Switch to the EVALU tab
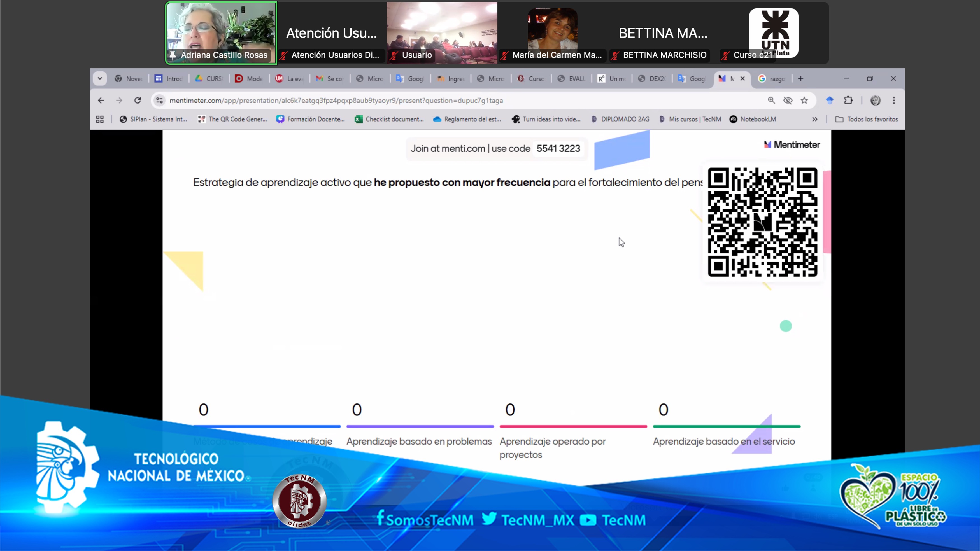Screen dimensions: 980x551 coord(572,79)
